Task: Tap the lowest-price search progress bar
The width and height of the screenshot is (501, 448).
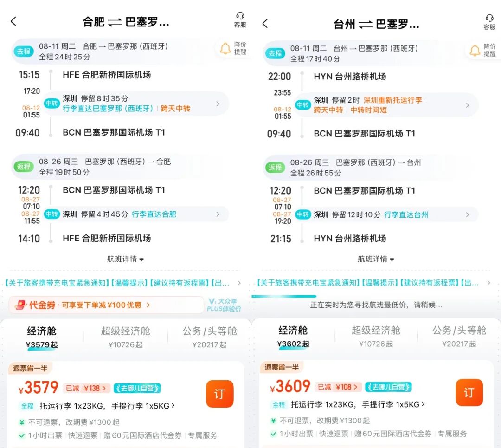Action: [x=284, y=297]
